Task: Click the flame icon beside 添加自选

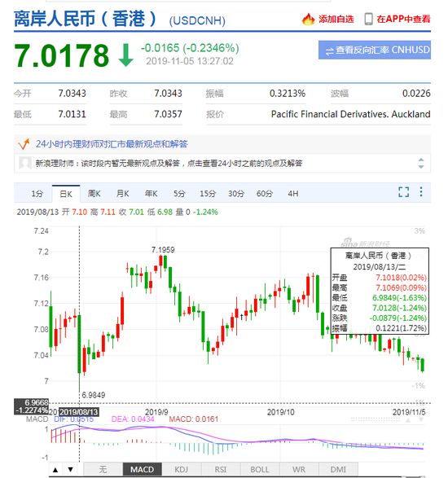Action: (x=308, y=20)
